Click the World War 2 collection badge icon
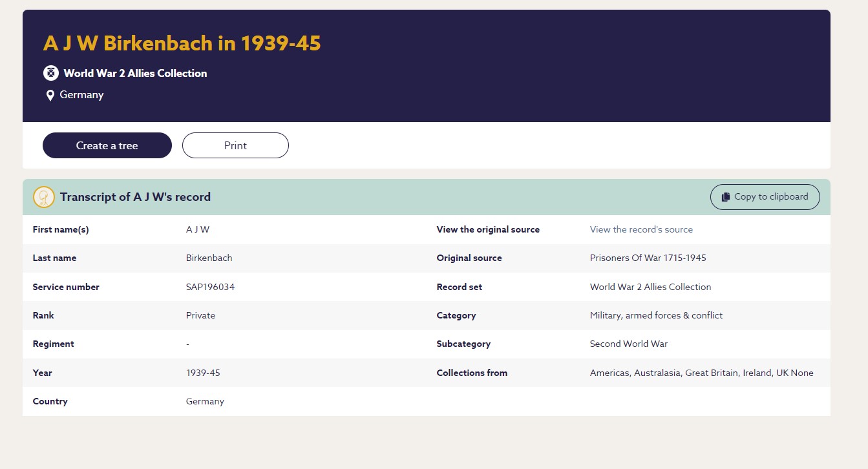 (x=51, y=73)
